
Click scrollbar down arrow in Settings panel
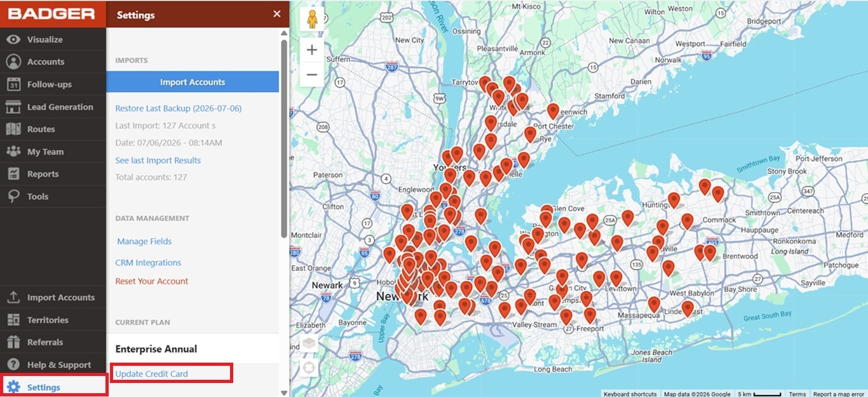tap(284, 393)
